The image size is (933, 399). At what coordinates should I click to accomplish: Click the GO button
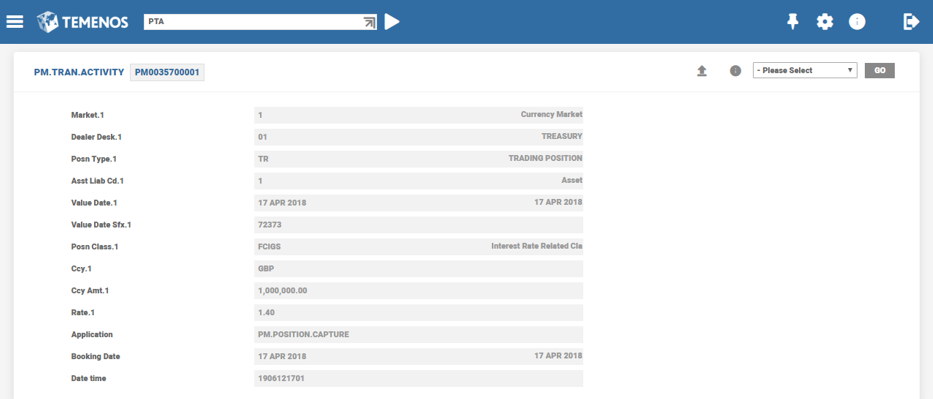coord(879,70)
